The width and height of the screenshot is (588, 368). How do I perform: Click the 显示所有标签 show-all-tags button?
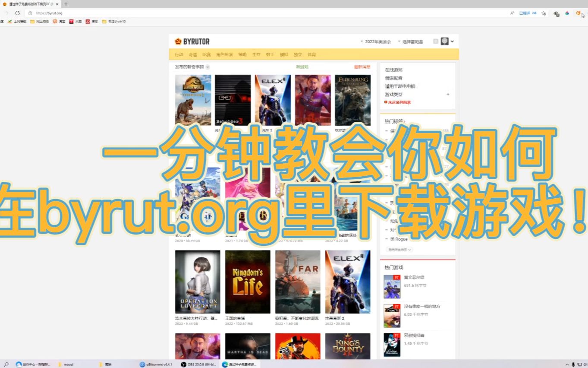point(399,250)
